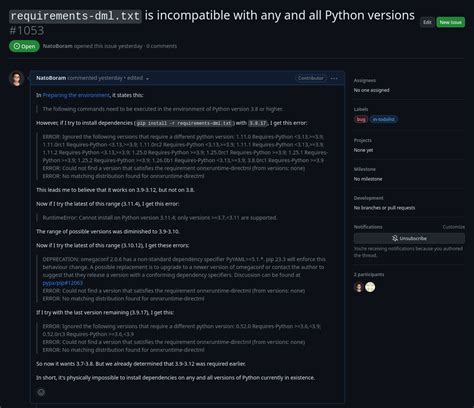
Task: Click 'No branches or pull requests' text
Action: coord(384,208)
